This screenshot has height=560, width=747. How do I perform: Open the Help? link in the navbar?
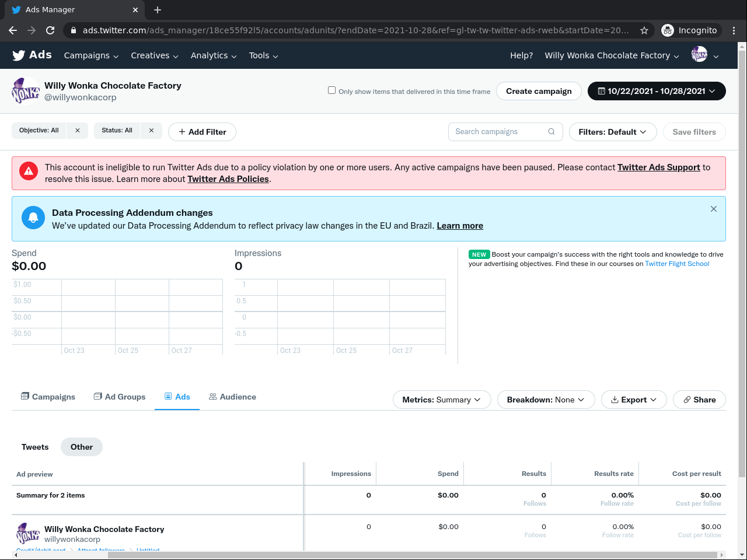pyautogui.click(x=521, y=55)
